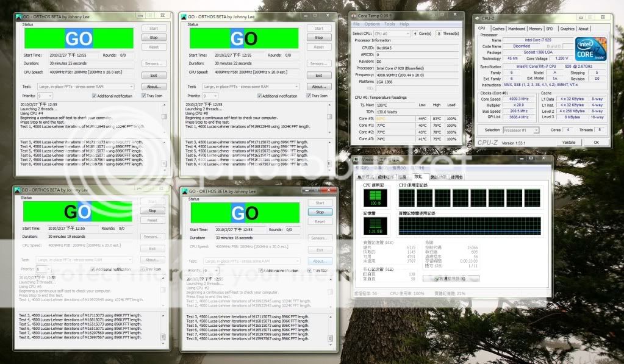The width and height of the screenshot is (624, 364).
Task: Open the Select CPU dropdown in Core Temp
Action: pyautogui.click(x=392, y=34)
